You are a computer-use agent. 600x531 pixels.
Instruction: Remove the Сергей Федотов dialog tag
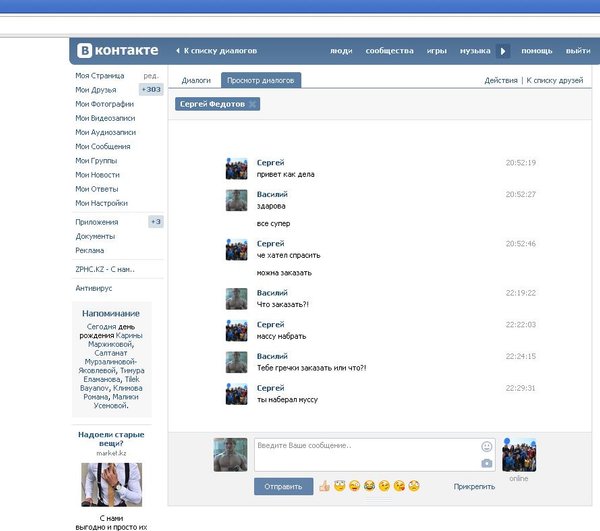click(253, 104)
